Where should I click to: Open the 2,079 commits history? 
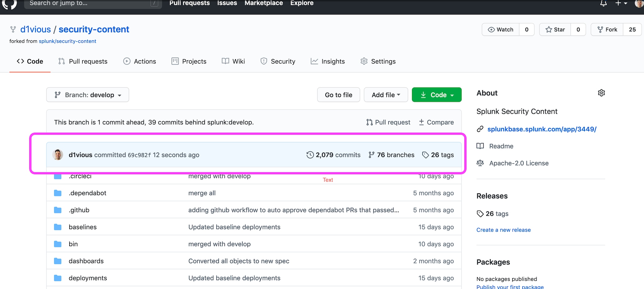point(334,155)
